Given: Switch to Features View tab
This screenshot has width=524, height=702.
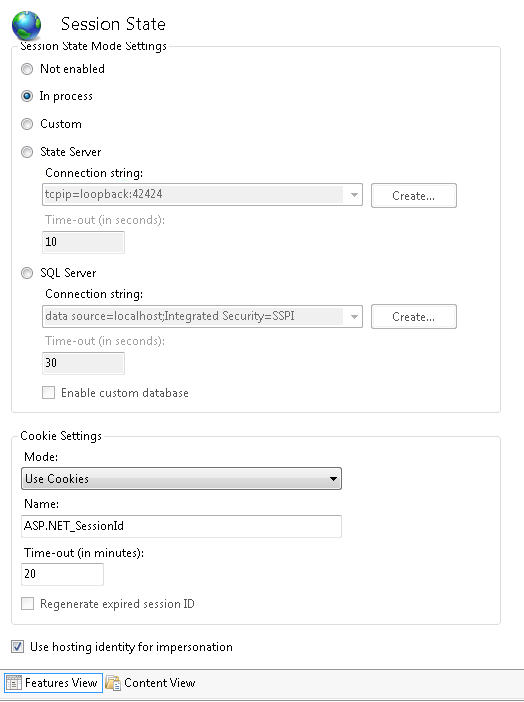Looking at the screenshot, I should [53, 683].
